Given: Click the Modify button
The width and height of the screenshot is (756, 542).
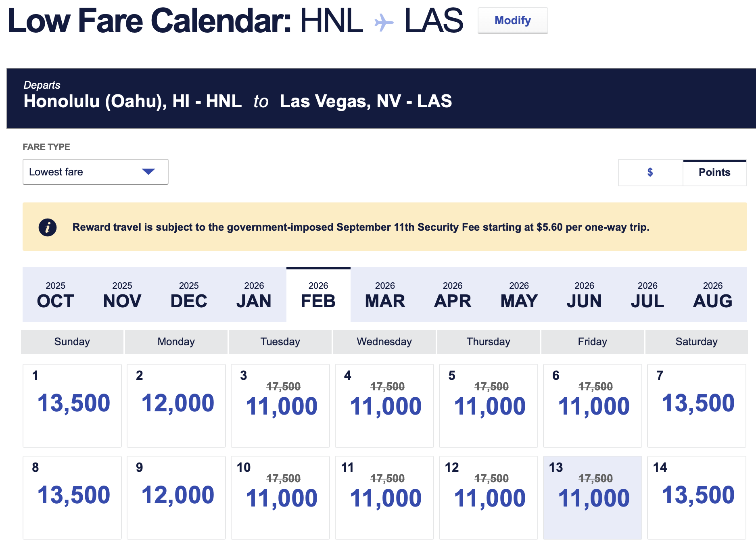Looking at the screenshot, I should tap(513, 21).
